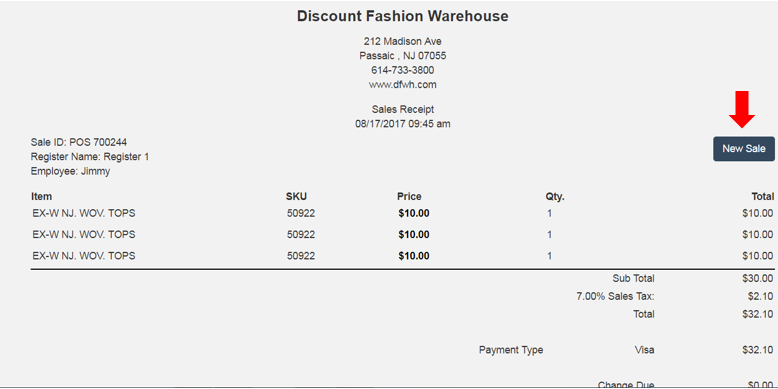
Task: Click the red arrow above New Sale
Action: point(742,109)
